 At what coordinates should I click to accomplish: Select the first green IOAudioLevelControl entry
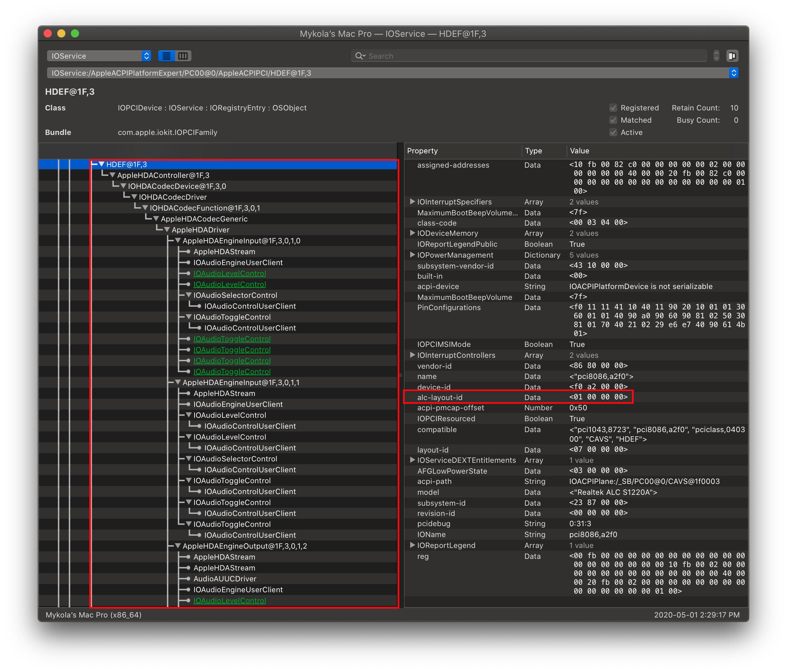(229, 274)
